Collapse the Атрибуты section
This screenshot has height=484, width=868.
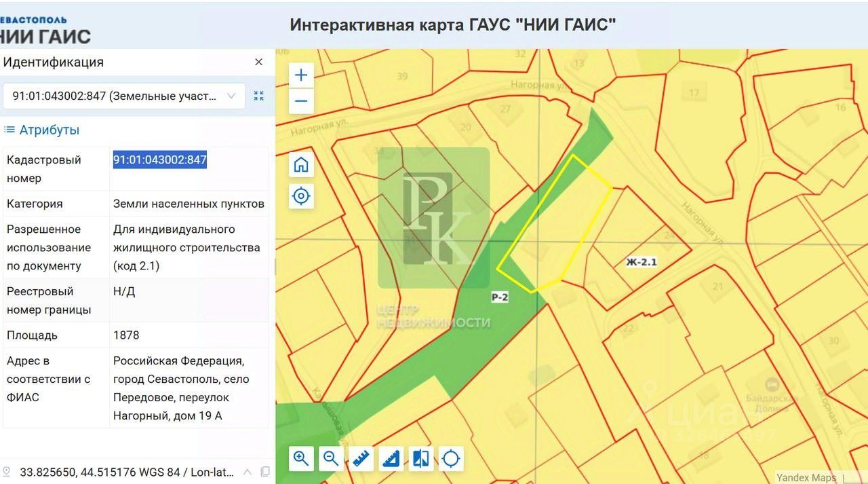click(42, 130)
